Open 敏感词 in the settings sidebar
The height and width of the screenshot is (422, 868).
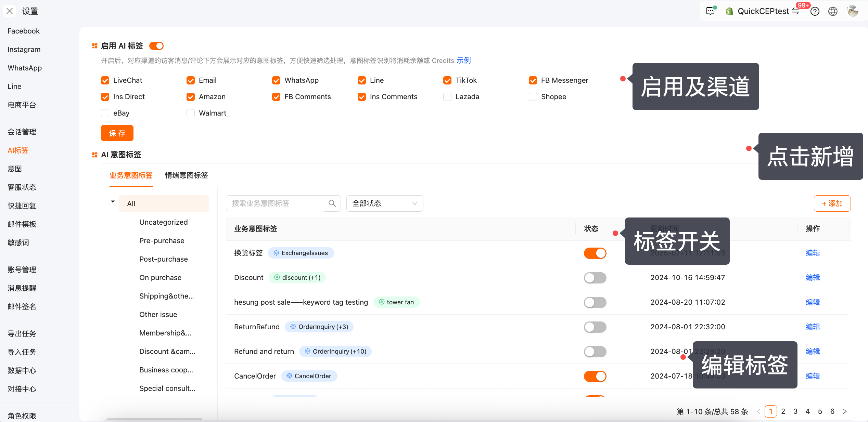[x=18, y=243]
